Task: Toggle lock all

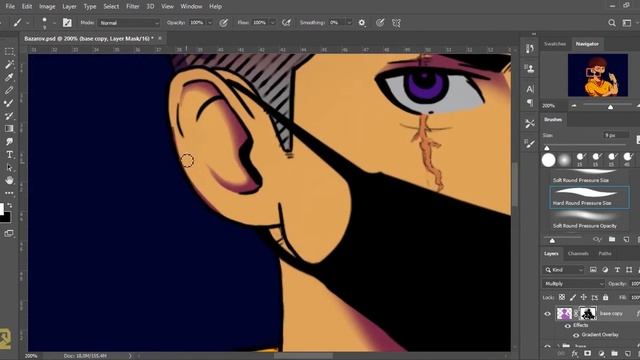Action: point(606,298)
